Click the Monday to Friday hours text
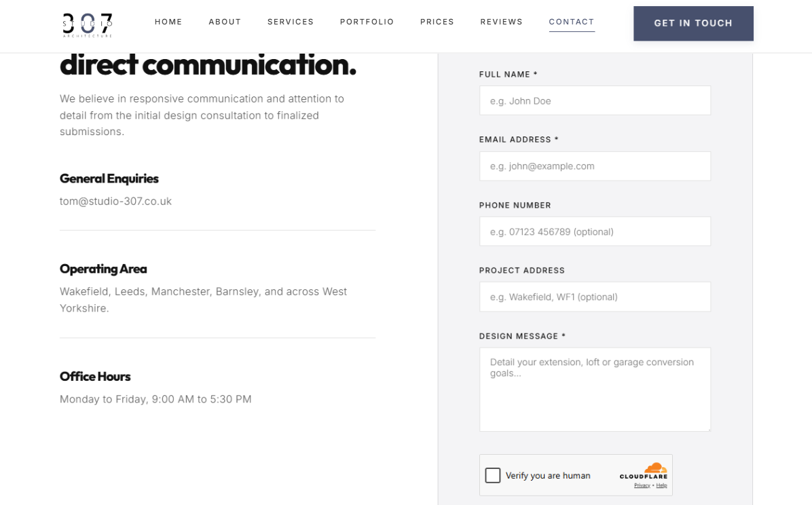The image size is (812, 505). 155,399
